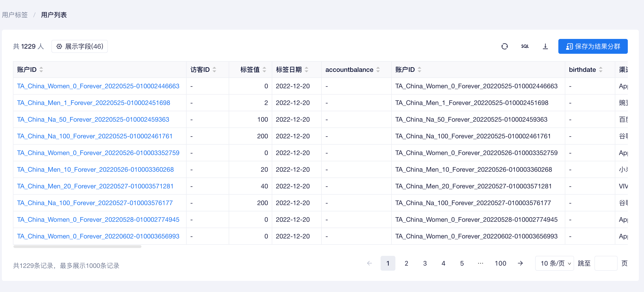Go to next page arrow
This screenshot has width=644, height=292.
click(x=520, y=263)
